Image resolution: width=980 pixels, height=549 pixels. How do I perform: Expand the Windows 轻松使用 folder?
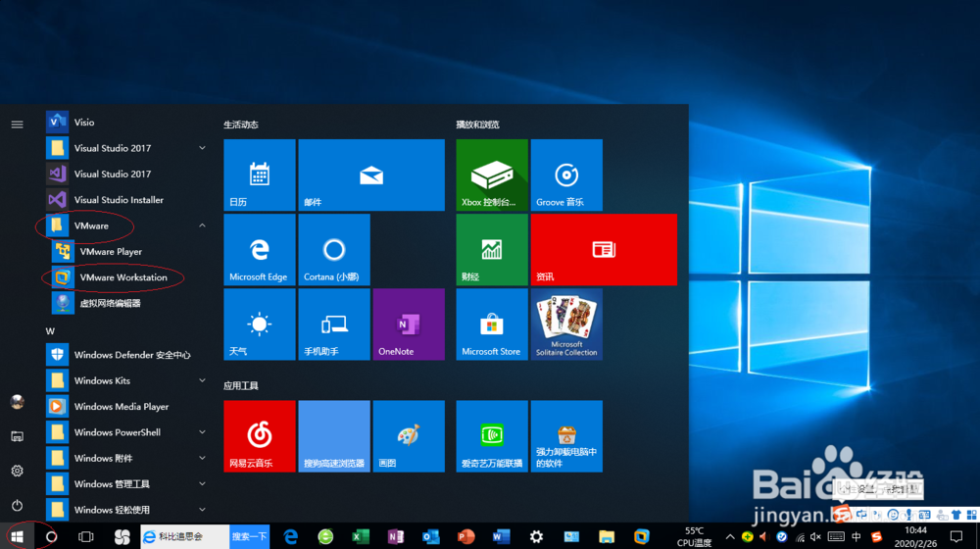tap(125, 510)
